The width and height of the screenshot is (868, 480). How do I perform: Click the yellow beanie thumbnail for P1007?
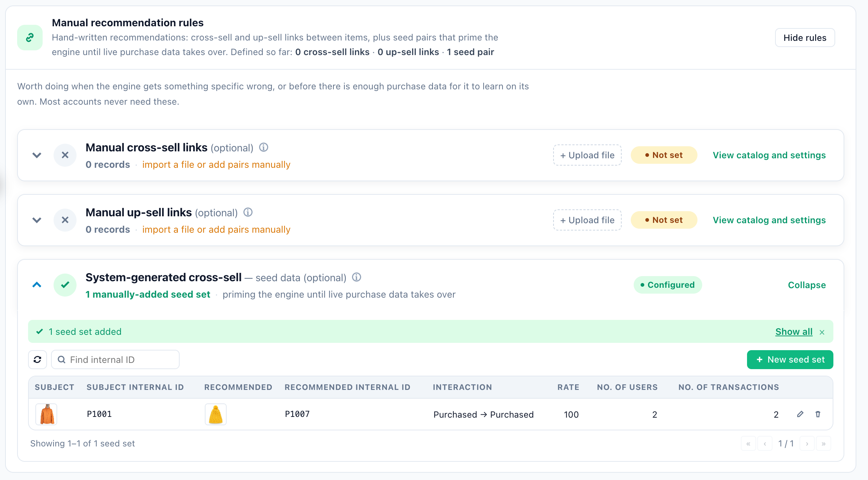(x=215, y=414)
